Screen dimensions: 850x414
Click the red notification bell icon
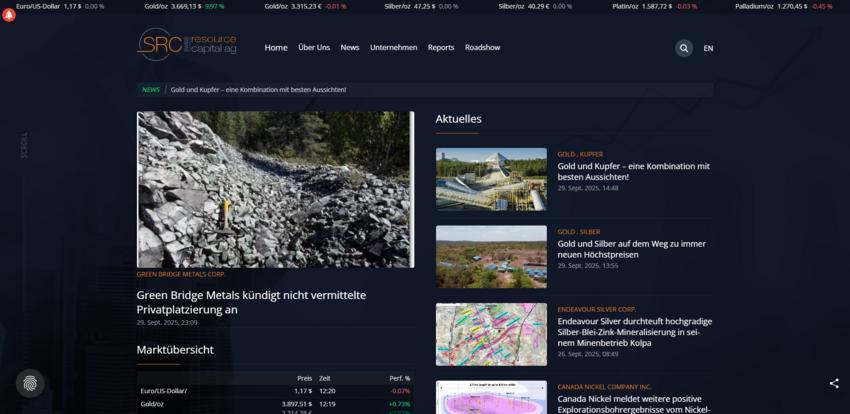coord(9,15)
